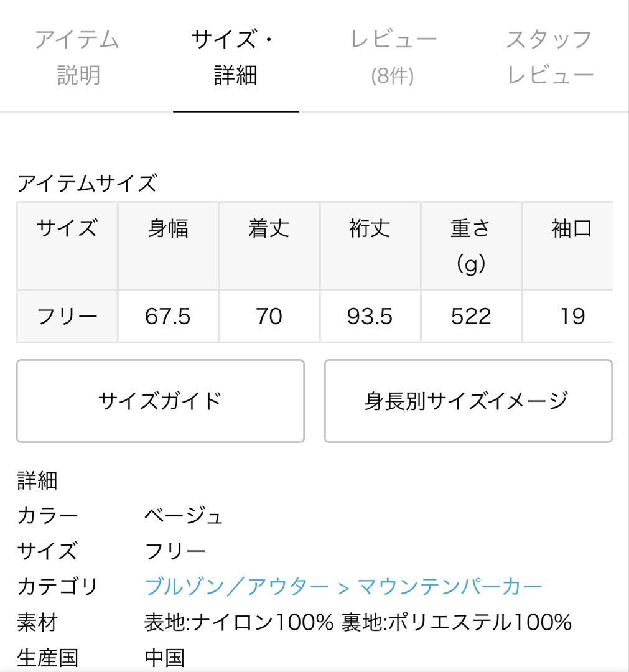629x672 pixels.
Task: Click the 522 weight value
Action: point(471,316)
